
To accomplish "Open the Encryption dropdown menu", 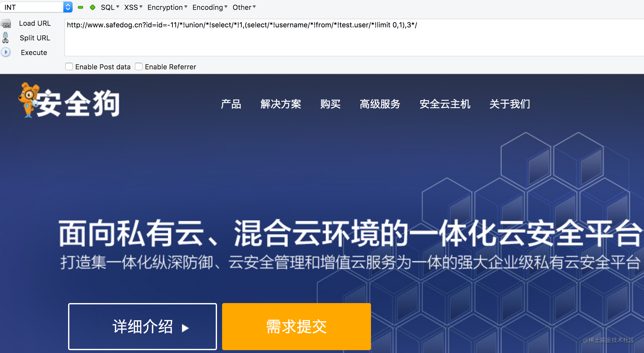I will click(167, 7).
